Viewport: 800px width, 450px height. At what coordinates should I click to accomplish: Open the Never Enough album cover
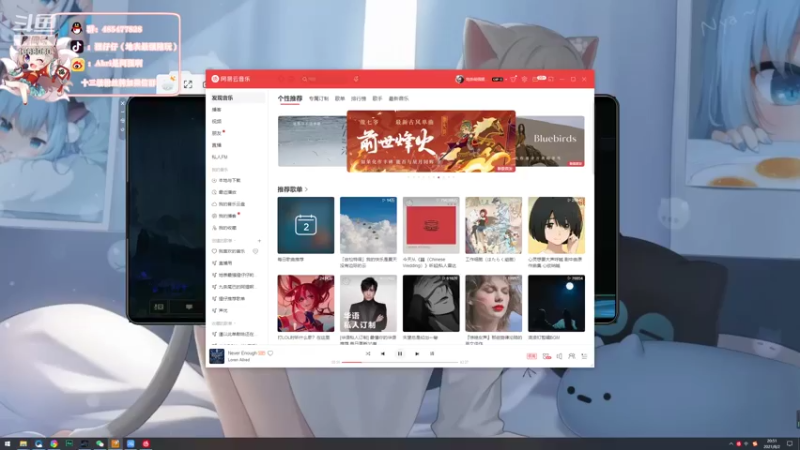click(217, 356)
